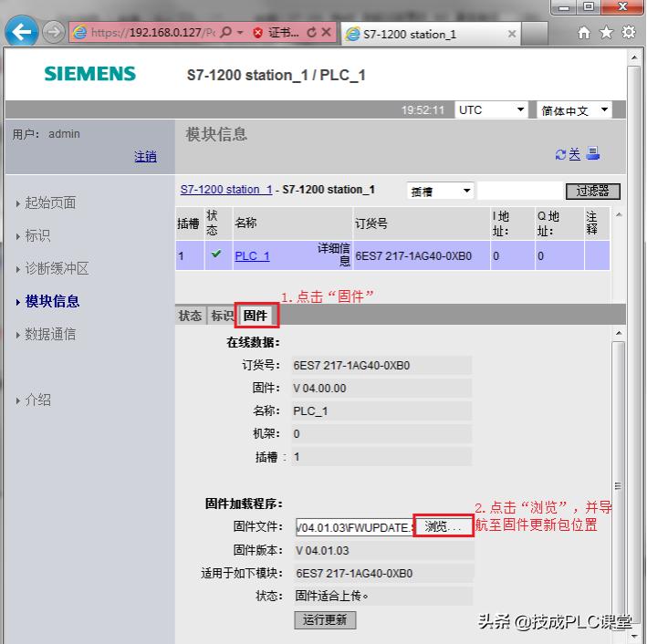Image resolution: width=647 pixels, height=644 pixels.
Task: Click the browser forward arrow button
Action: click(x=54, y=32)
